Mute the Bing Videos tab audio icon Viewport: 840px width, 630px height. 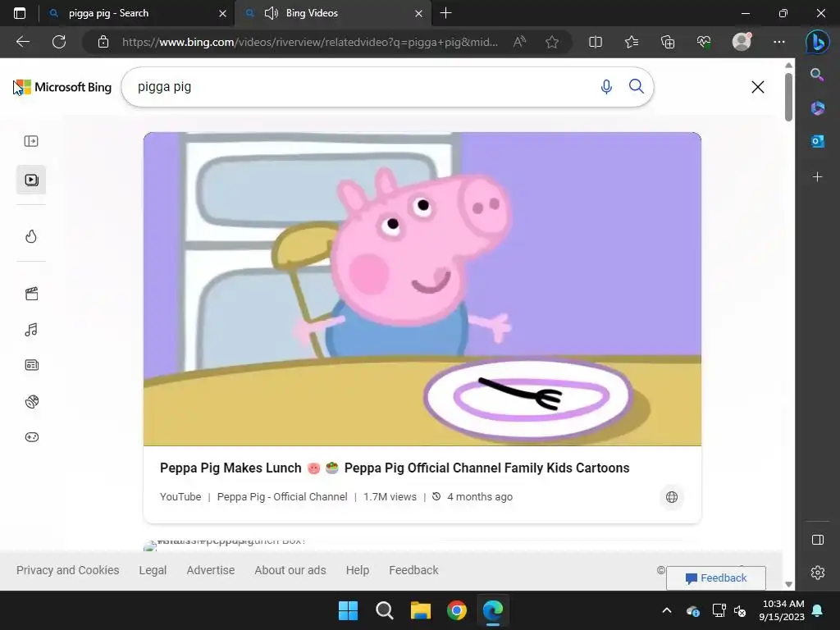click(x=272, y=13)
